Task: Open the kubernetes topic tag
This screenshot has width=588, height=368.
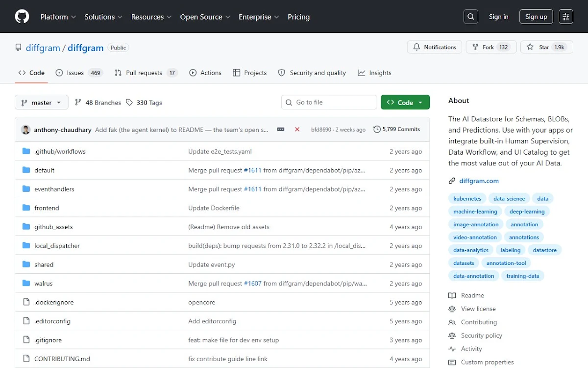Action: coord(467,199)
